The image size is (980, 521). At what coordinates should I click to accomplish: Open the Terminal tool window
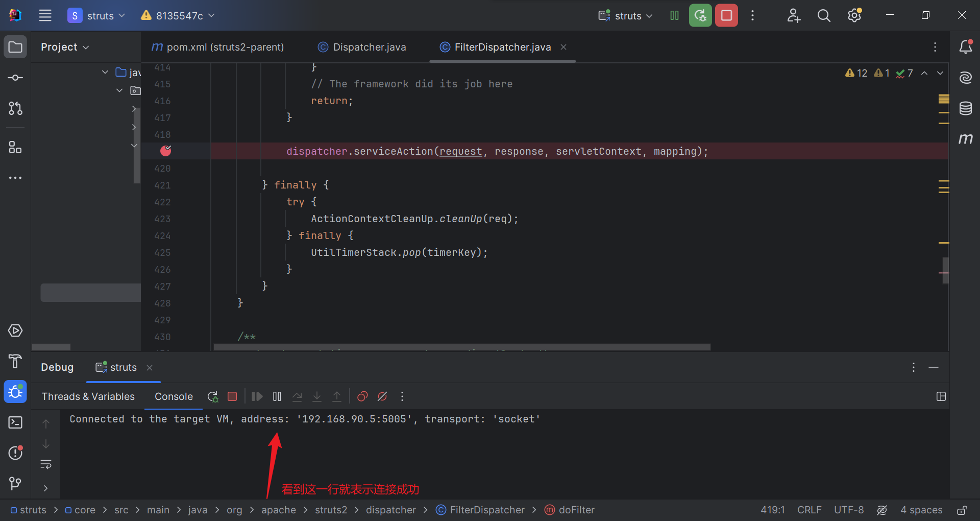point(15,422)
